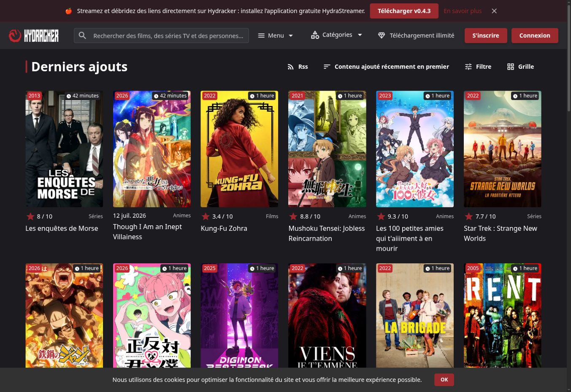Click the title 'Les enquêtes de Morse'
Viewport: 571px width, 392px height.
(62, 228)
